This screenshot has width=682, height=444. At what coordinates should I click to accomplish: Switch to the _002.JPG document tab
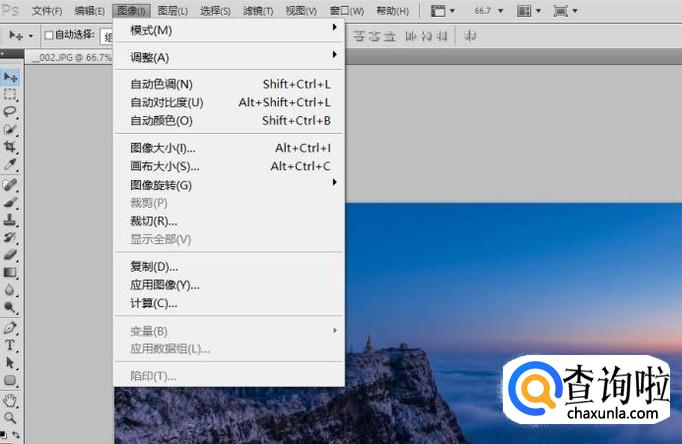click(69, 57)
